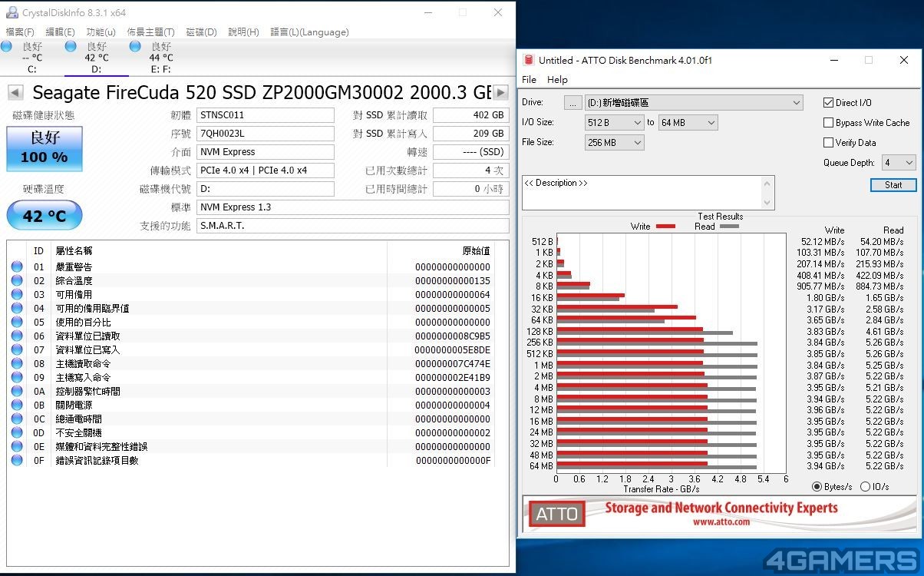Click status orb of attribute 0E 媒體和資料完整性錯誤
The width and height of the screenshot is (924, 576).
17,446
